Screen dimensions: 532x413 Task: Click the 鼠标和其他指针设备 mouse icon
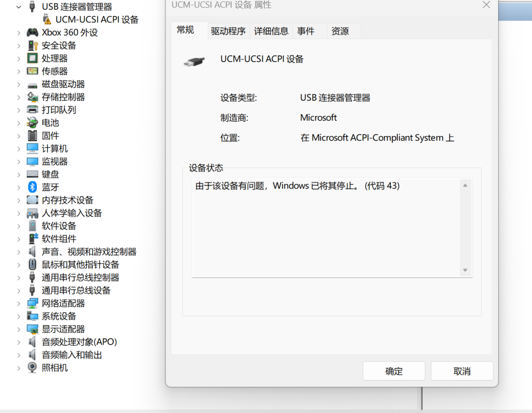coord(32,264)
